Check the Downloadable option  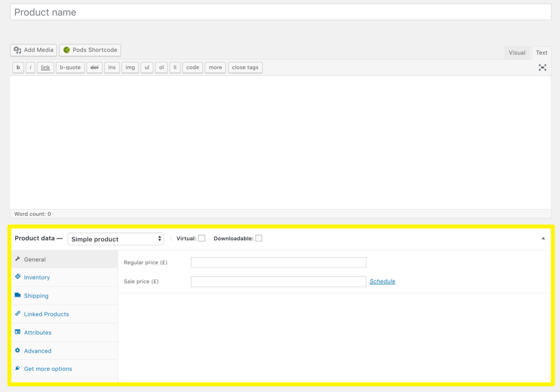click(x=259, y=238)
